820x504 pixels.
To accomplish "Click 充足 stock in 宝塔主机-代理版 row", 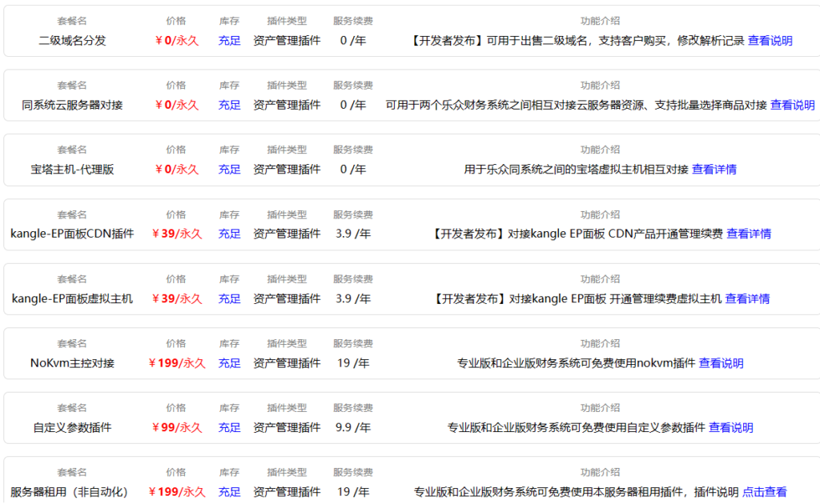I will point(229,170).
